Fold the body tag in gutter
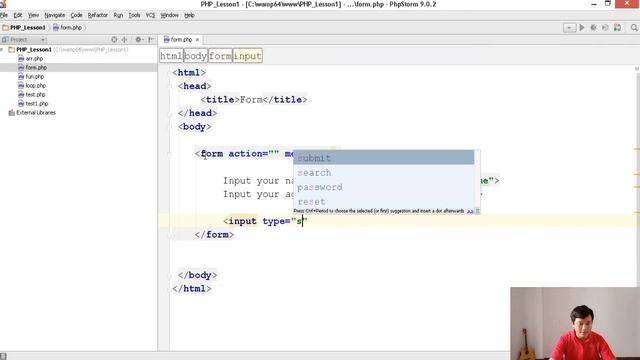This screenshot has height=360, width=640. [x=170, y=127]
